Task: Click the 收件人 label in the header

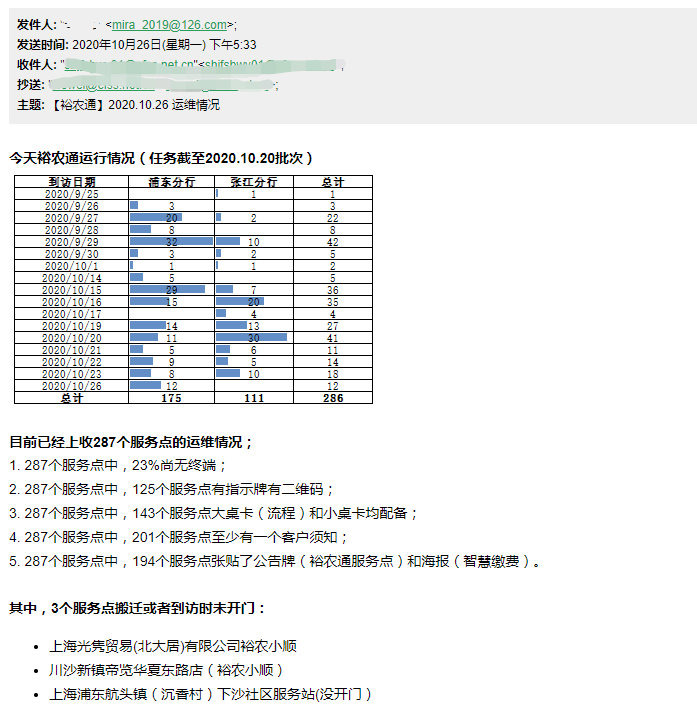Action: click(36, 65)
